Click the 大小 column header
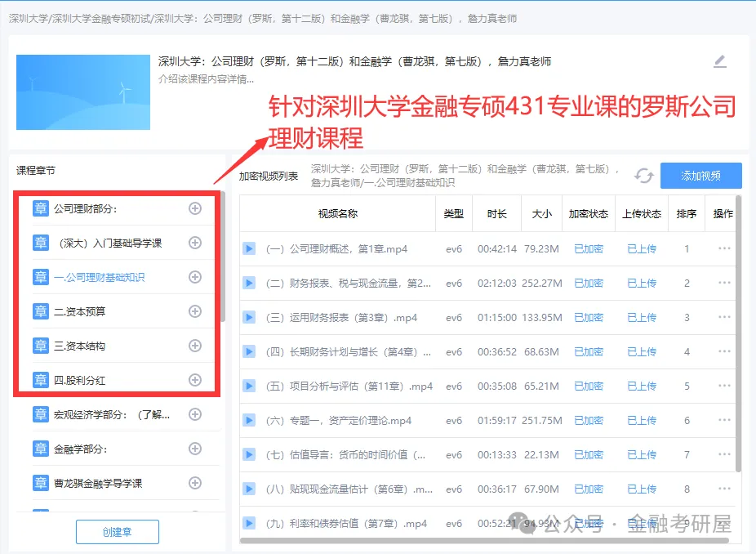Screen dimensions: 756x554 541,214
